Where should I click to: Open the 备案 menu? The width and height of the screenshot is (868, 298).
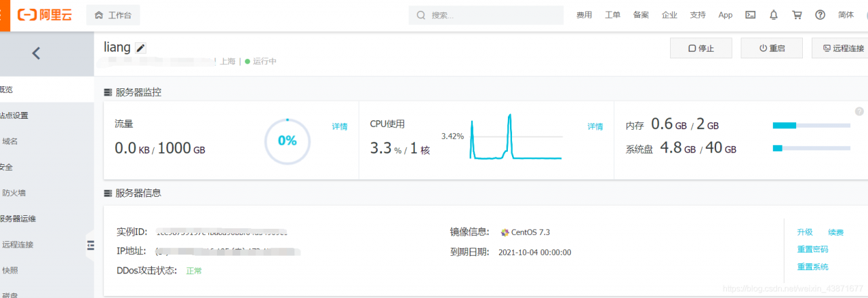[641, 15]
